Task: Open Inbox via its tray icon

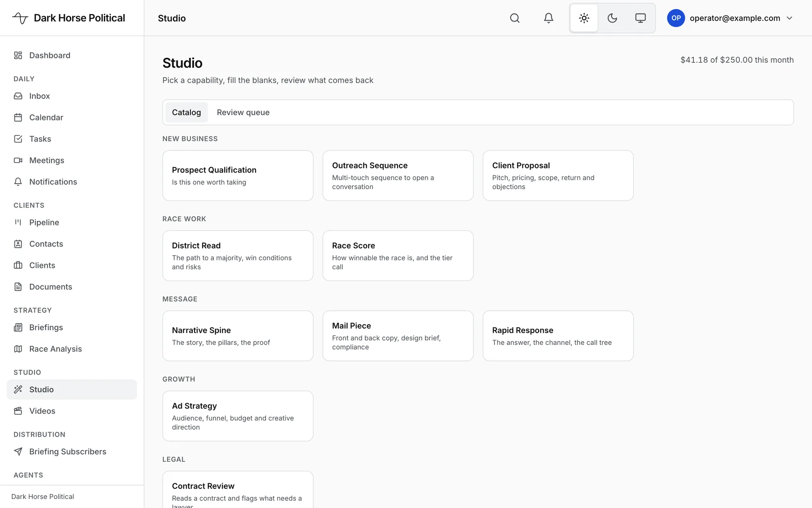Action: tap(18, 96)
